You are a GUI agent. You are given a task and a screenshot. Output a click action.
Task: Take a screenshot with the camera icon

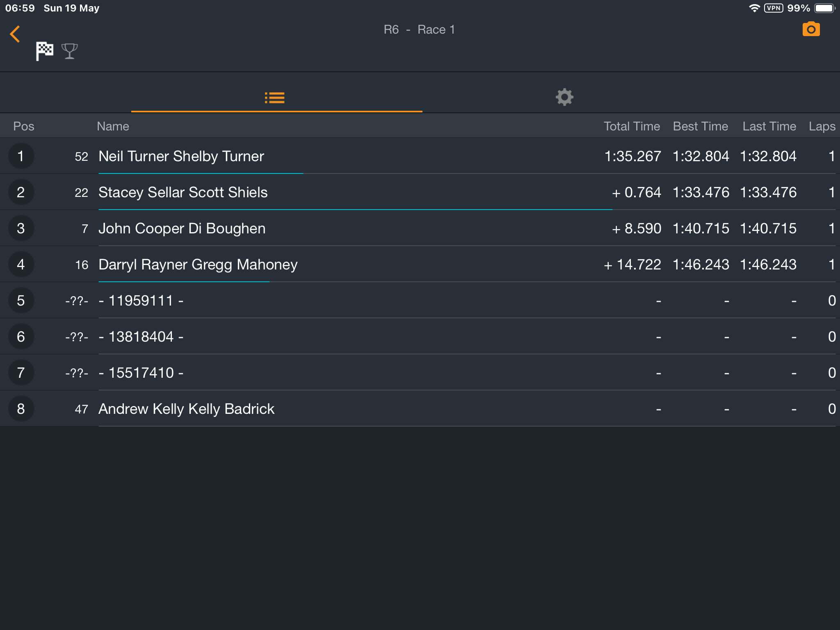[811, 29]
